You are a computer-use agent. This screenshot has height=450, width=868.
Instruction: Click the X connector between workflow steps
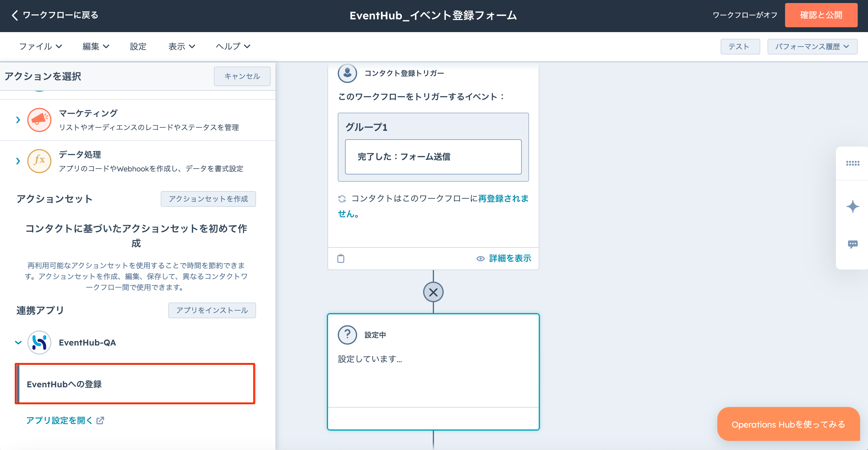point(433,292)
